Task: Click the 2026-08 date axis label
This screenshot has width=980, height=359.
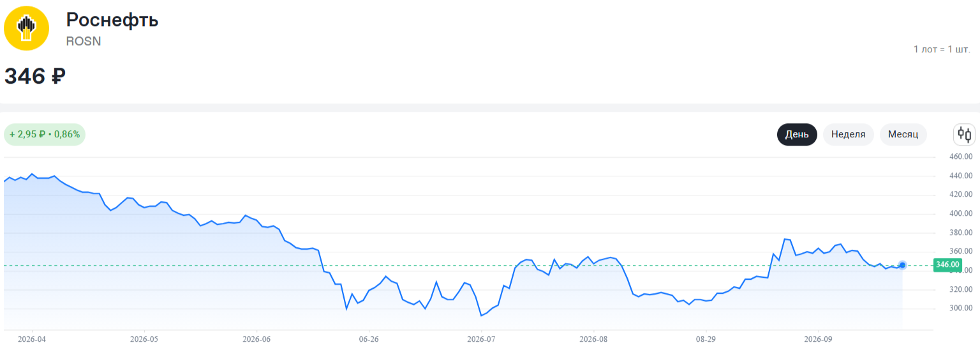Action: 593,339
